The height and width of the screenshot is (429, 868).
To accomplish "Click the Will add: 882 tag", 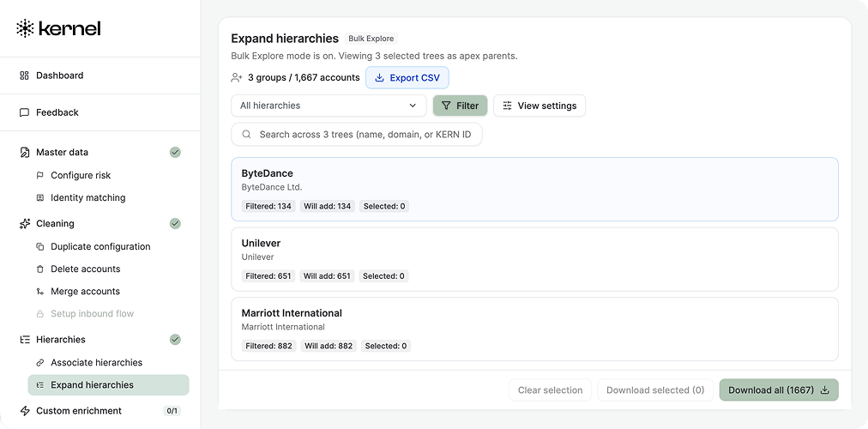I will [x=329, y=346].
